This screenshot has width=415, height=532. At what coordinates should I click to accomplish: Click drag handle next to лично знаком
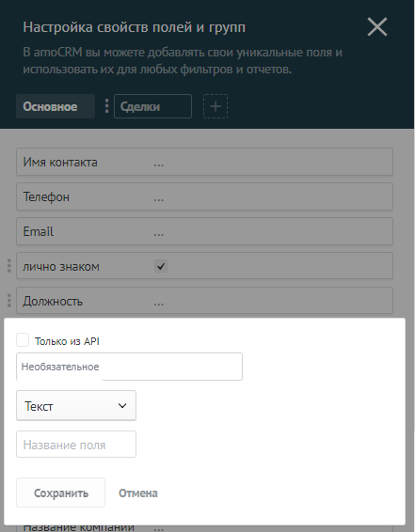coord(9,266)
